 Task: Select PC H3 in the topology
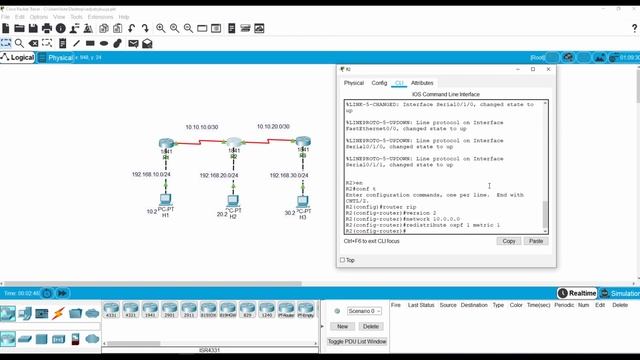[302, 201]
